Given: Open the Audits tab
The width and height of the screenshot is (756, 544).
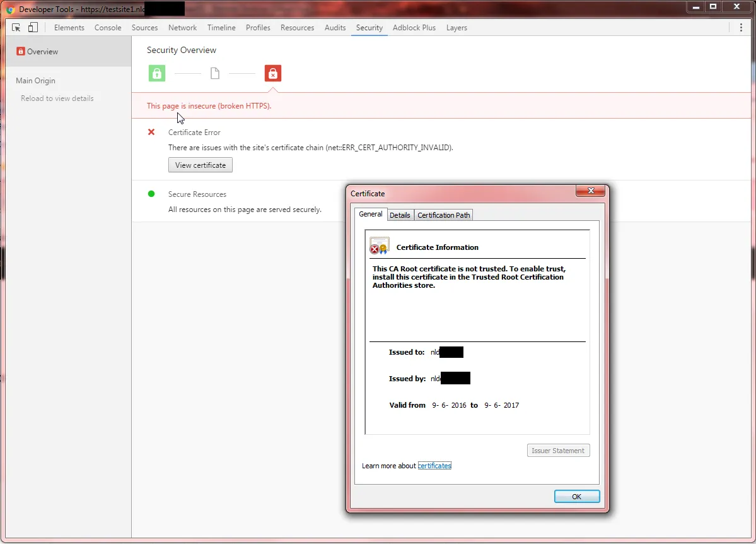Looking at the screenshot, I should coord(335,28).
